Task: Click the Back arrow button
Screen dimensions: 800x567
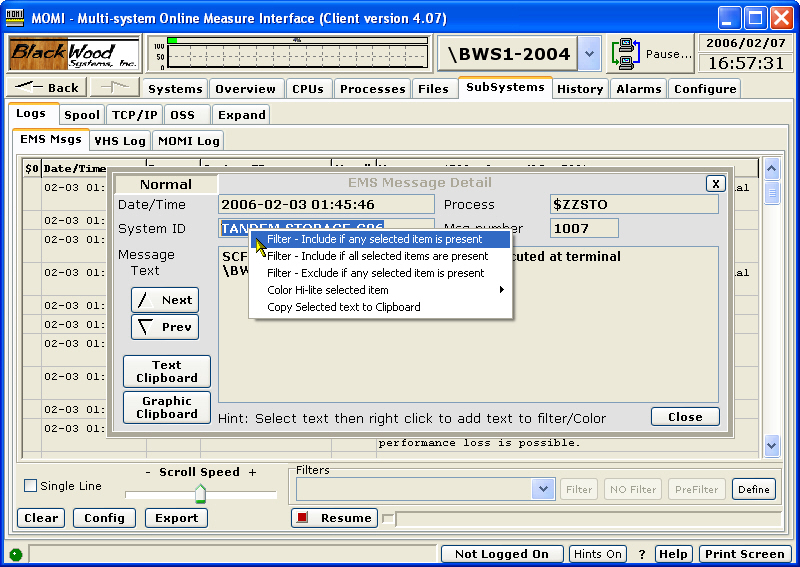Action: pyautogui.click(x=47, y=88)
